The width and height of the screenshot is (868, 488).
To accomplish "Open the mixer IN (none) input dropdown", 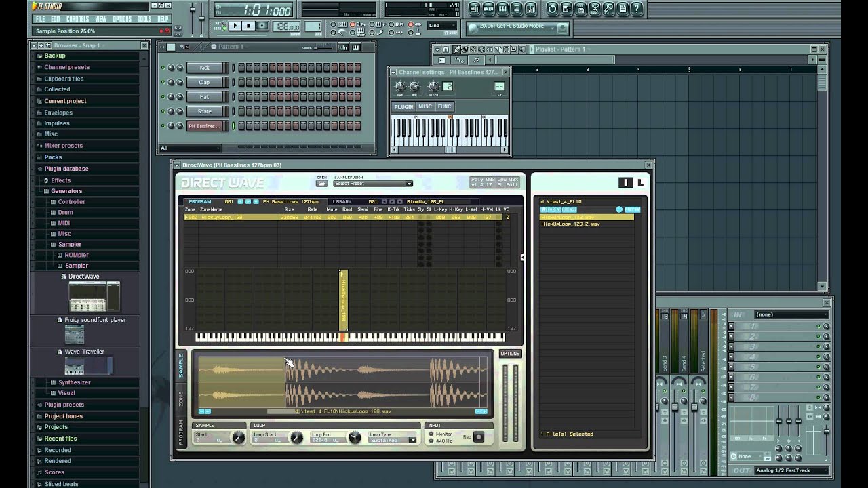I will [791, 314].
